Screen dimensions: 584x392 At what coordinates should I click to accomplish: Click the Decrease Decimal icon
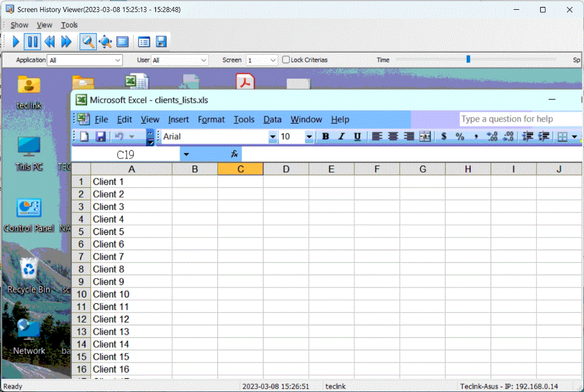508,137
